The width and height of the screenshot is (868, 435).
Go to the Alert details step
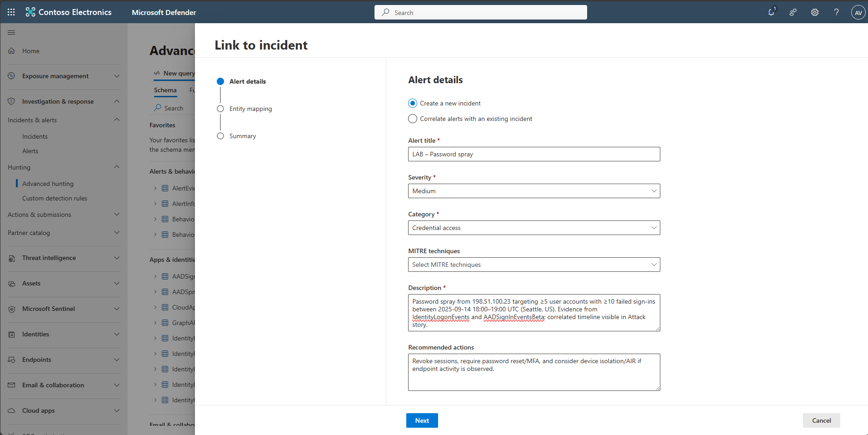point(247,81)
